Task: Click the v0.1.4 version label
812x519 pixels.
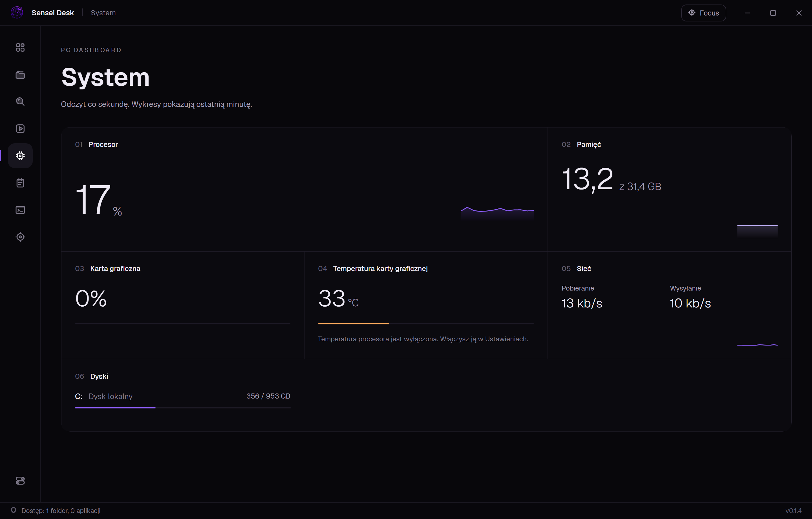Action: pos(793,511)
